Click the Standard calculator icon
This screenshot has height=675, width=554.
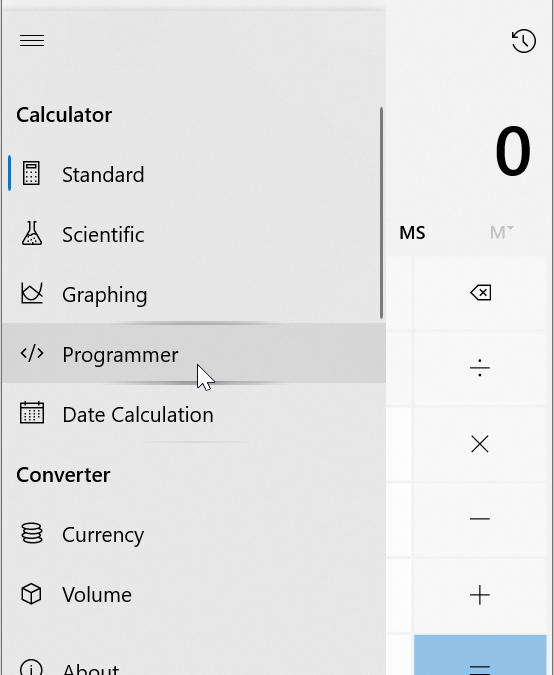point(31,173)
